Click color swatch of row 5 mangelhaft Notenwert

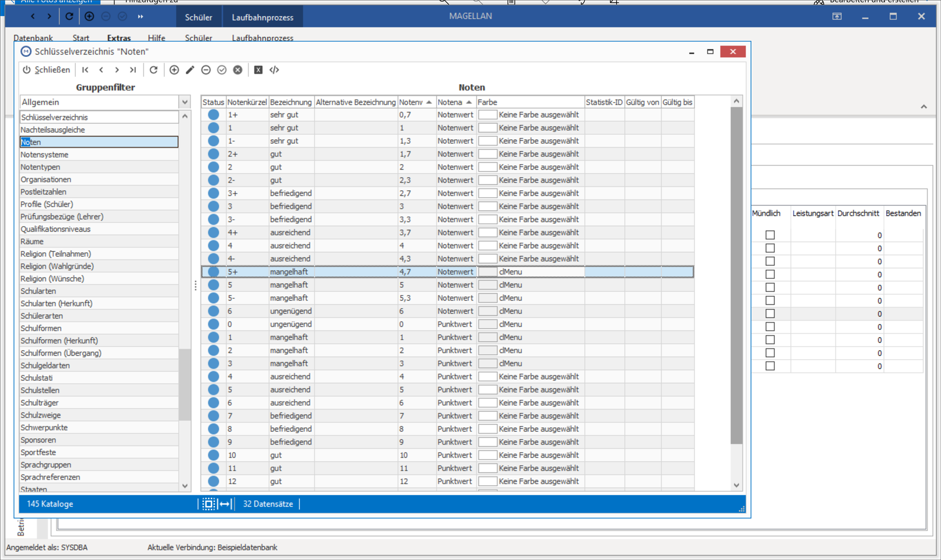(x=488, y=285)
